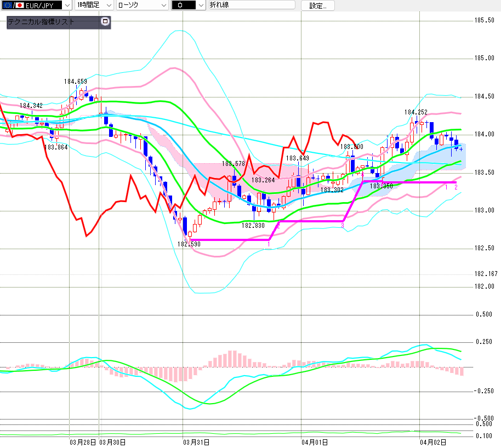Click the 03月28日 date on the time axis
This screenshot has width=501, height=448.
tap(83, 441)
